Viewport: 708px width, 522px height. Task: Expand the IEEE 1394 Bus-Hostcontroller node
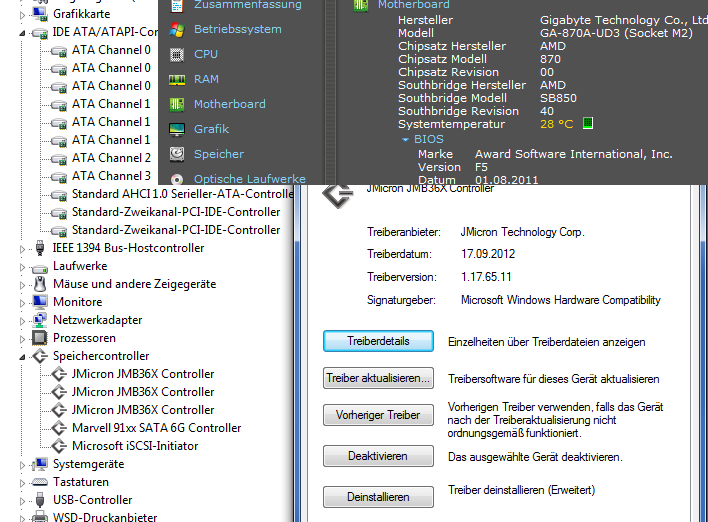click(22, 249)
